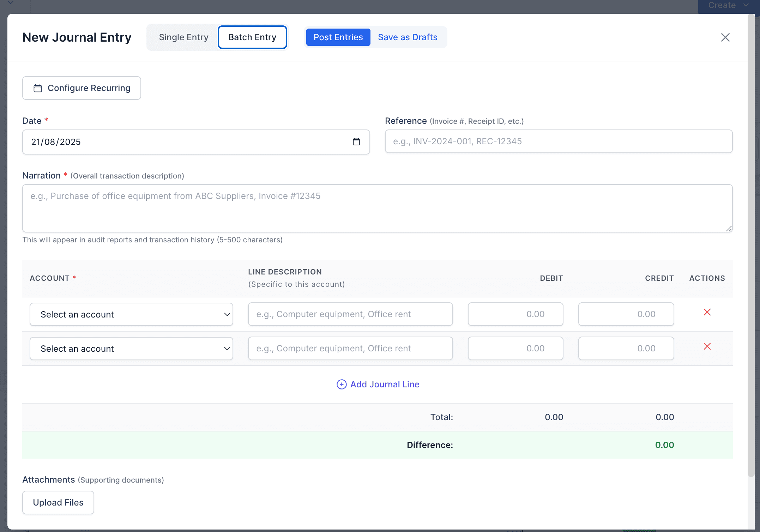The image size is (760, 532).
Task: Click the Upload Files button
Action: pos(58,502)
